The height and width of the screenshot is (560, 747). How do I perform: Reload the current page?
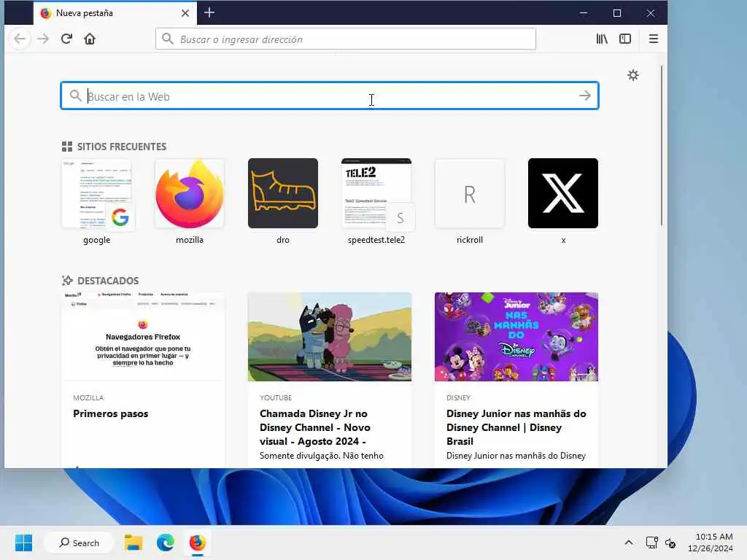click(66, 39)
